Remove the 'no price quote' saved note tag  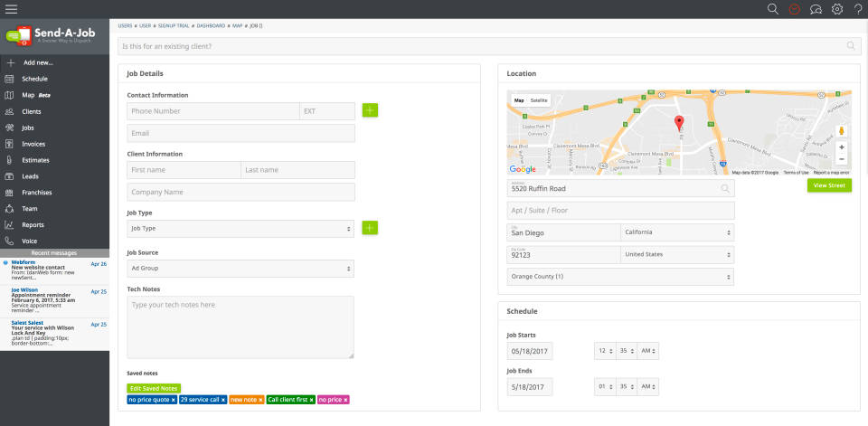click(173, 400)
